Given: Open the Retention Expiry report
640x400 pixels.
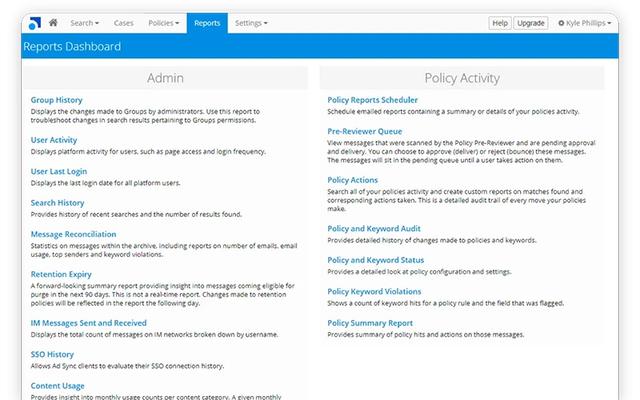Looking at the screenshot, I should 61,274.
